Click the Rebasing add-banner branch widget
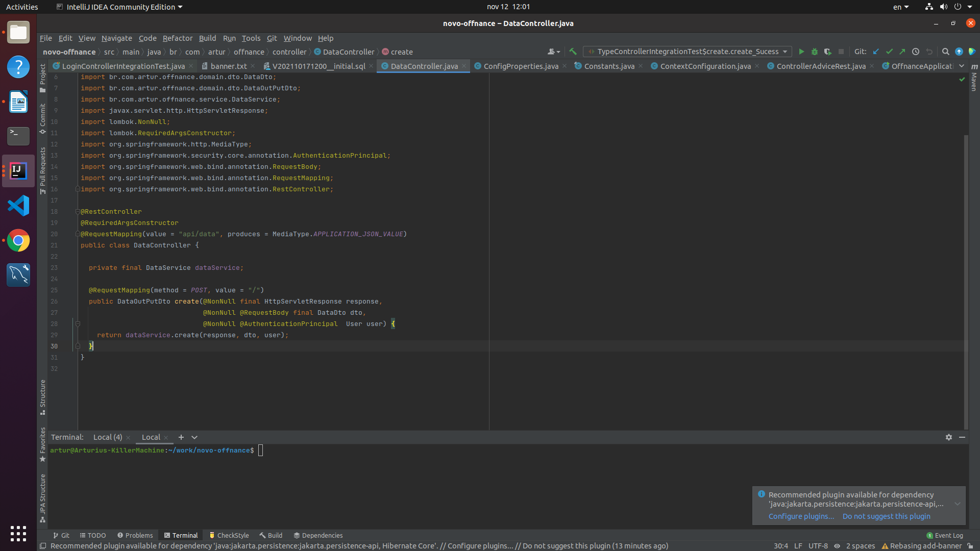Viewport: 980px width, 551px height. [922, 546]
